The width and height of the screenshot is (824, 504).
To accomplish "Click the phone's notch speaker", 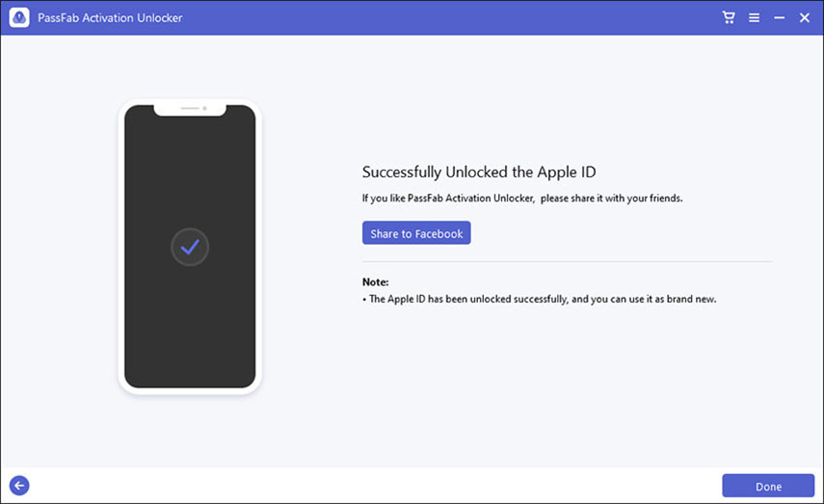I will click(187, 108).
